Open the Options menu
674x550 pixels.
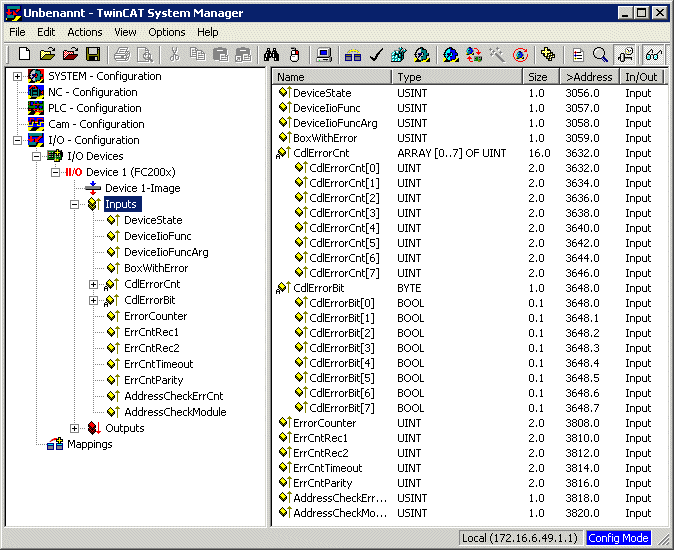(x=166, y=32)
